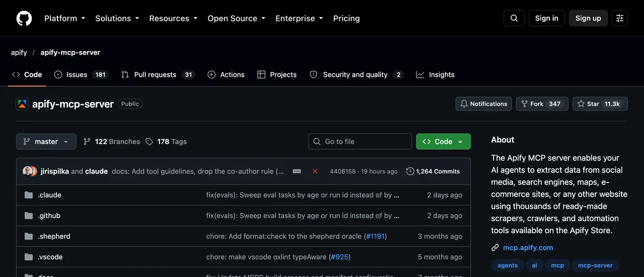This screenshot has width=644, height=277.
Task: Click the Apify repository avatar icon
Action: pyautogui.click(x=22, y=104)
